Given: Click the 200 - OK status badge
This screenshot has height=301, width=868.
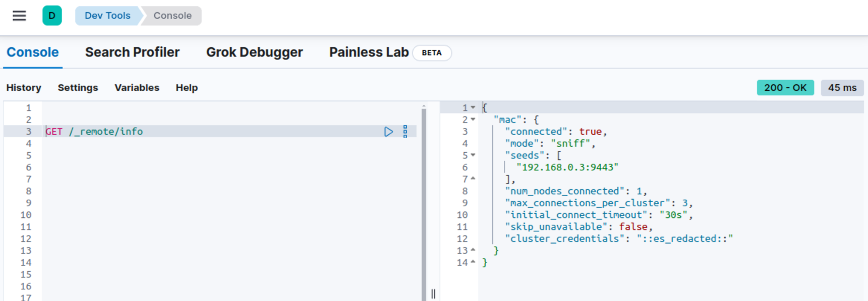Looking at the screenshot, I should [785, 88].
